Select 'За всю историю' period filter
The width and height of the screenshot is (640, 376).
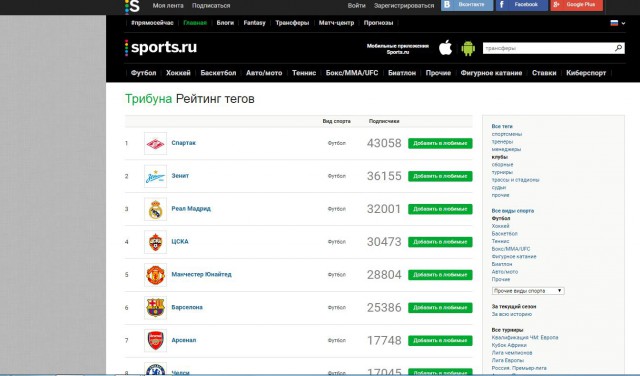click(511, 314)
